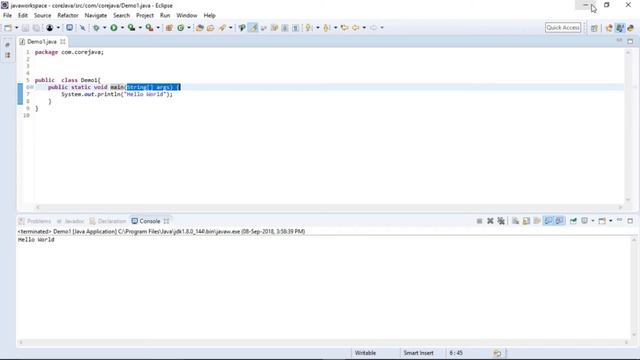Expand the Coverage dropdown arrow
The image size is (640, 360).
[140, 28]
